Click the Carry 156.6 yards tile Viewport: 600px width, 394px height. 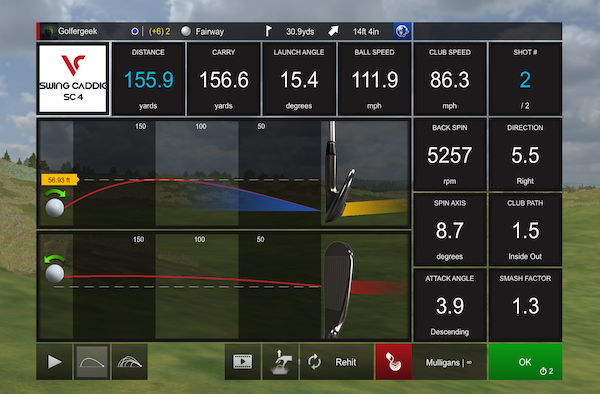[223, 79]
